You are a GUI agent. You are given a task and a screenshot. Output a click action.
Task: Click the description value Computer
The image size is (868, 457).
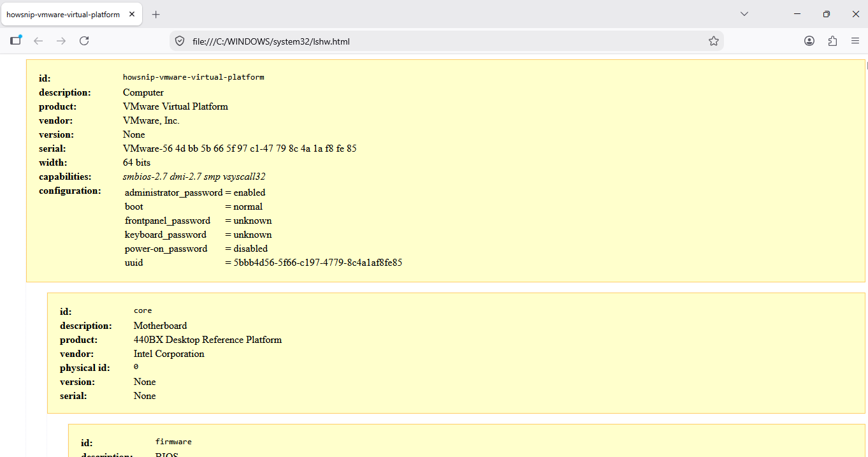143,92
